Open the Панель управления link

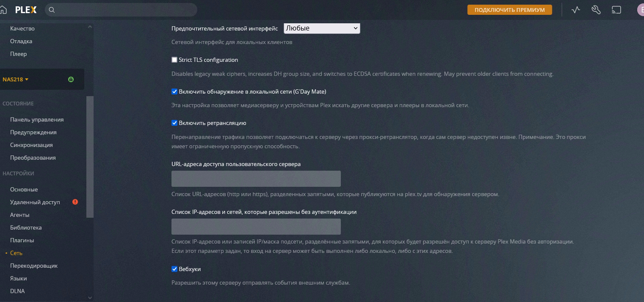coord(37,119)
